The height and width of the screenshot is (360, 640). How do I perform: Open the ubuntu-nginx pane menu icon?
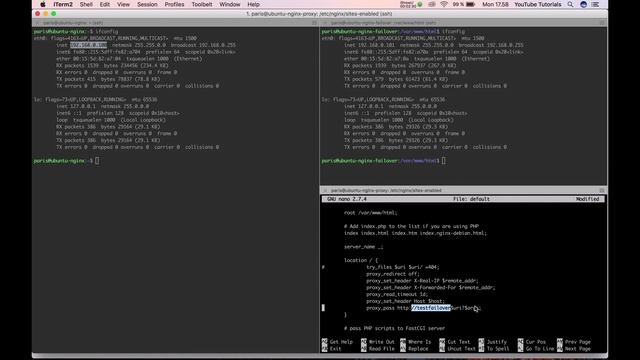point(314,23)
